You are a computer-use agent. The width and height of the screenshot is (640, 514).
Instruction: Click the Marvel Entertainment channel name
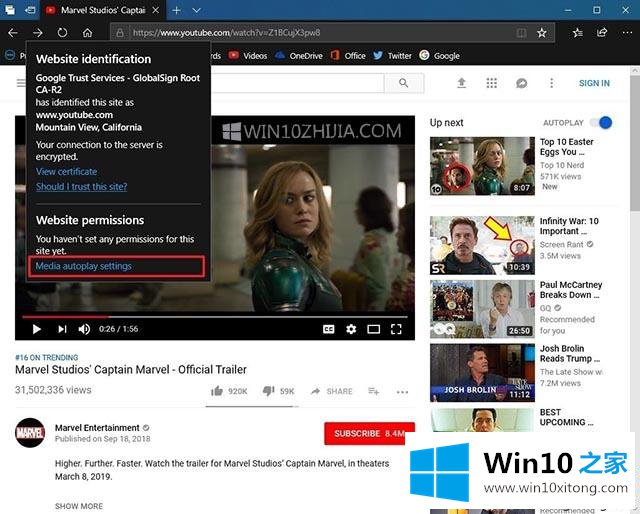pos(97,428)
